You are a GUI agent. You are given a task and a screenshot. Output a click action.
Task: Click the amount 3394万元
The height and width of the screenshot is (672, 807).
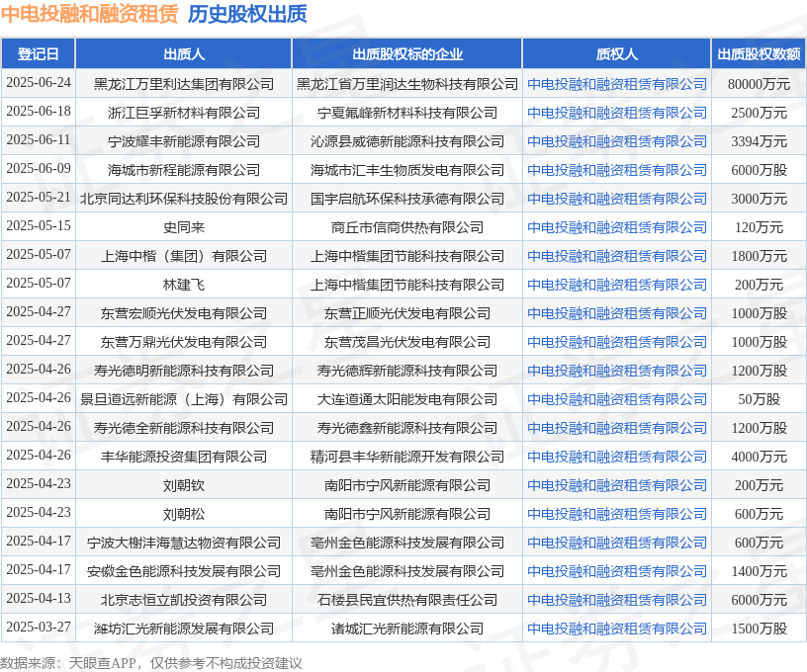pyautogui.click(x=760, y=141)
